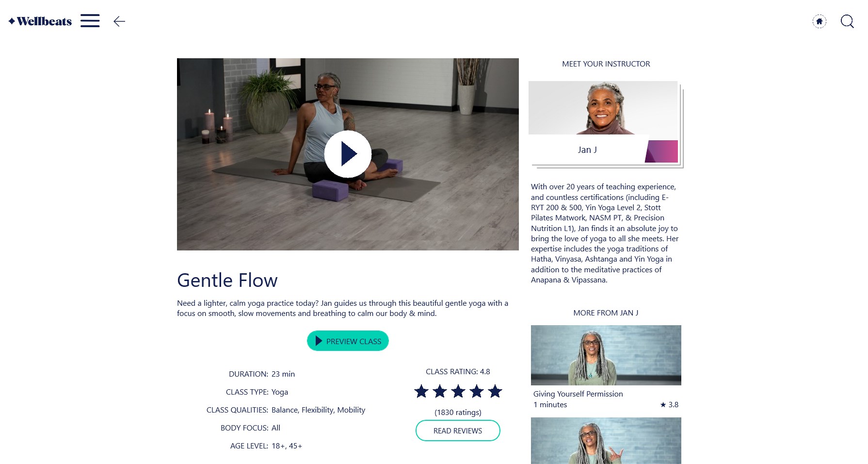The height and width of the screenshot is (464, 868).
Task: Click the Jan J instructor name
Action: click(x=587, y=150)
